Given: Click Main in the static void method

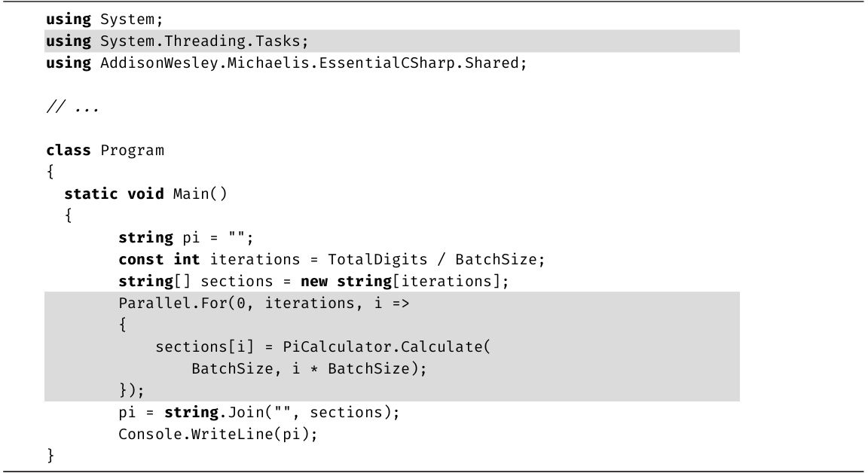Looking at the screenshot, I should click(191, 194).
